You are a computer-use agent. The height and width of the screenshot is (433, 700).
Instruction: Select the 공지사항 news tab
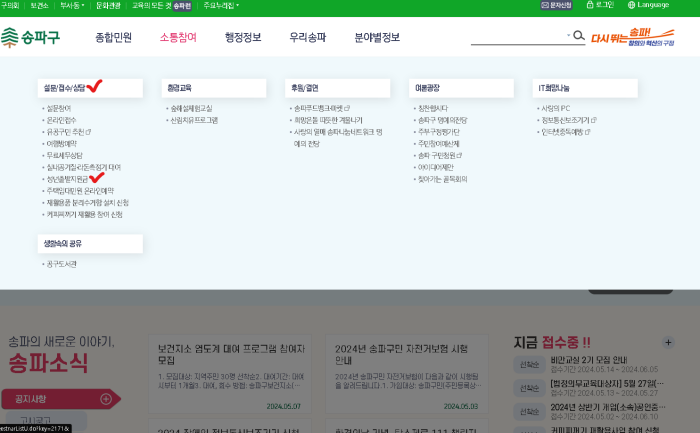(61, 399)
